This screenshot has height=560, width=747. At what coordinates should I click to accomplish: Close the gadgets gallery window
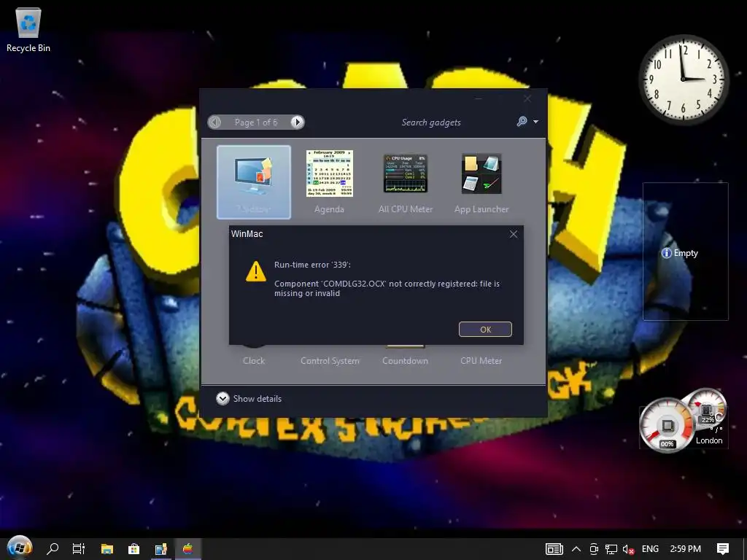click(527, 98)
